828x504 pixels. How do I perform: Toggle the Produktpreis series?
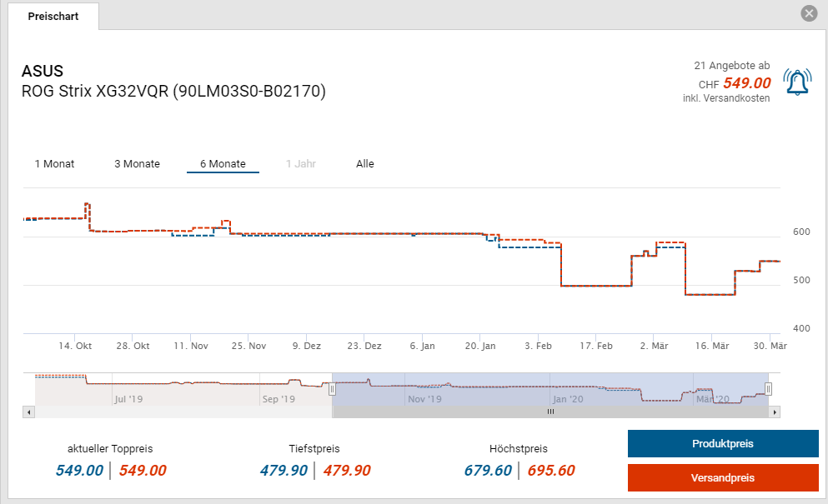click(x=722, y=444)
